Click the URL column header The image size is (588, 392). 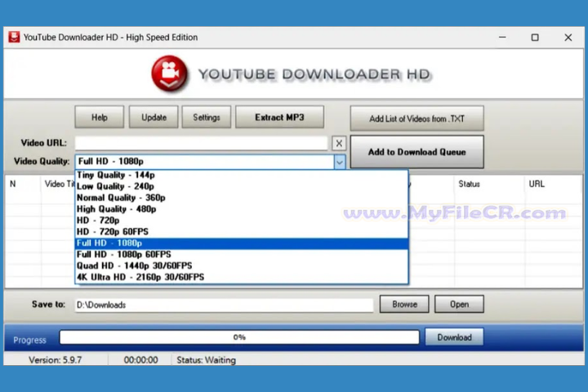[x=554, y=185]
